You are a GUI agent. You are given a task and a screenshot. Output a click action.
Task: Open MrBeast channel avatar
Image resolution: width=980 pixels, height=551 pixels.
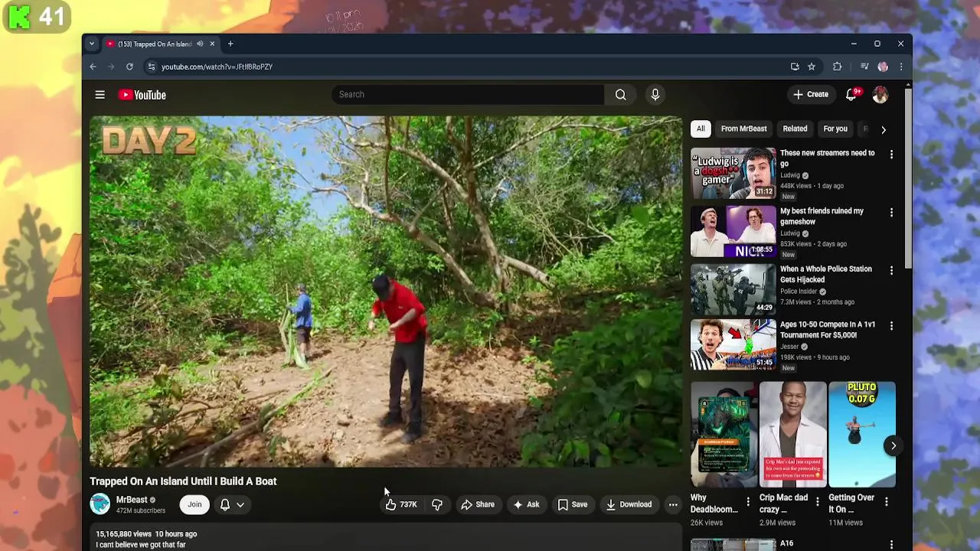click(100, 504)
